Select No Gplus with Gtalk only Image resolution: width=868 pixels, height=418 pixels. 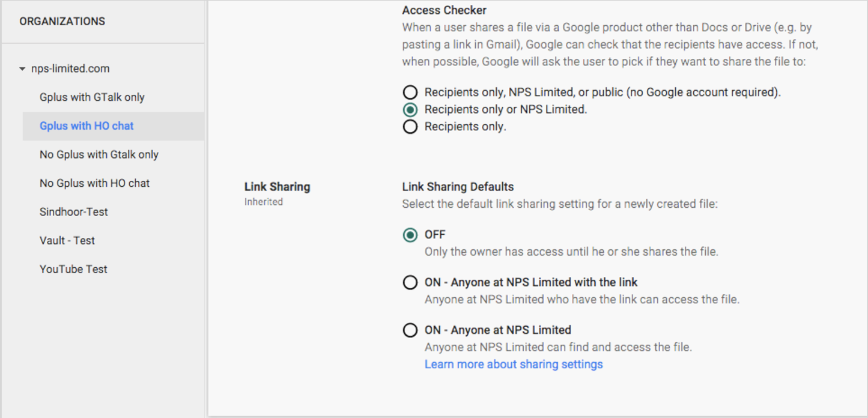99,154
